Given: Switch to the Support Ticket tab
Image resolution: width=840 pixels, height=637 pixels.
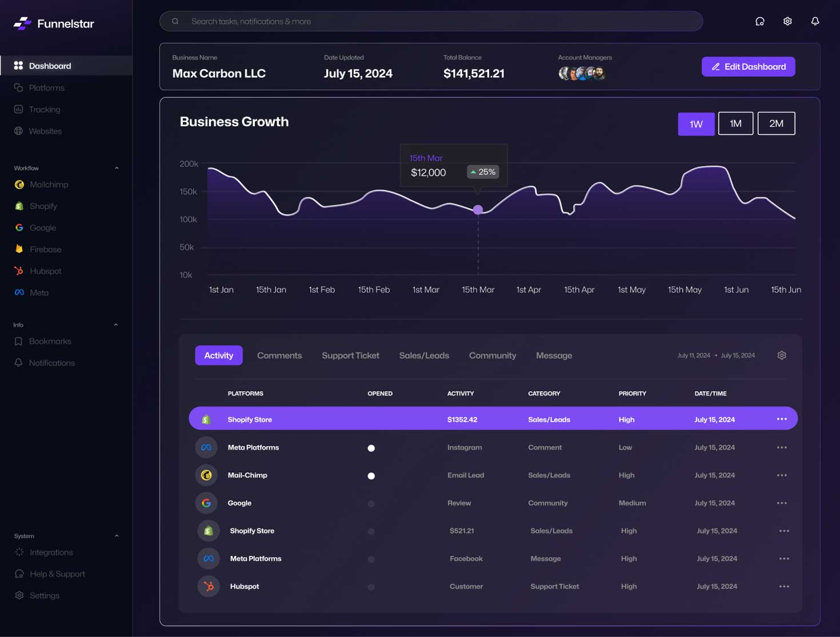Looking at the screenshot, I should 350,355.
